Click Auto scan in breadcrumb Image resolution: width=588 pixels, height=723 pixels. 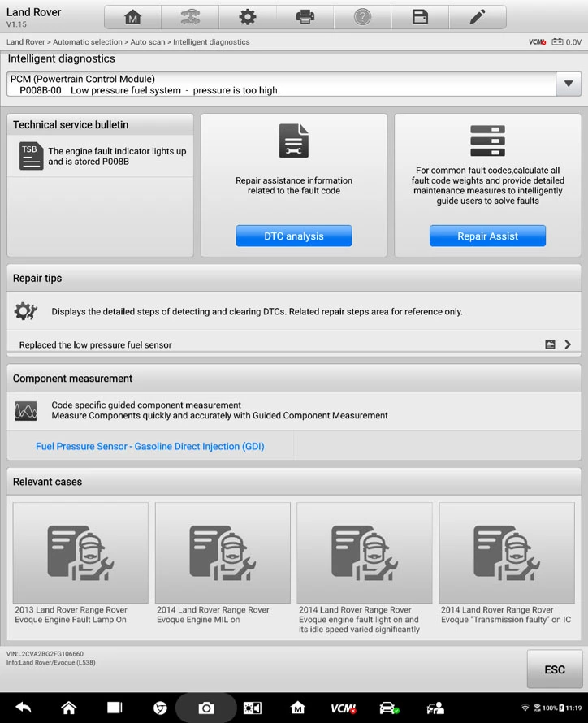[148, 42]
